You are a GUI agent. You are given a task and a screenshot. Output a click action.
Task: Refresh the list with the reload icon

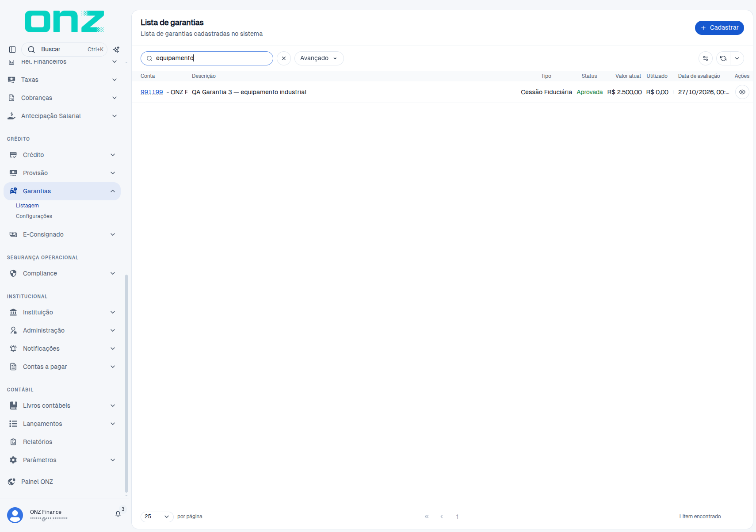(723, 58)
